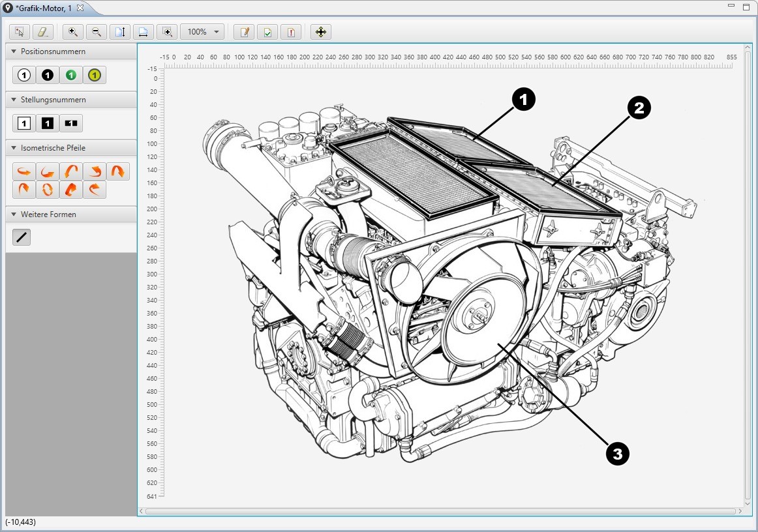Select the line shape tool
Image resolution: width=758 pixels, height=532 pixels.
tap(22, 237)
